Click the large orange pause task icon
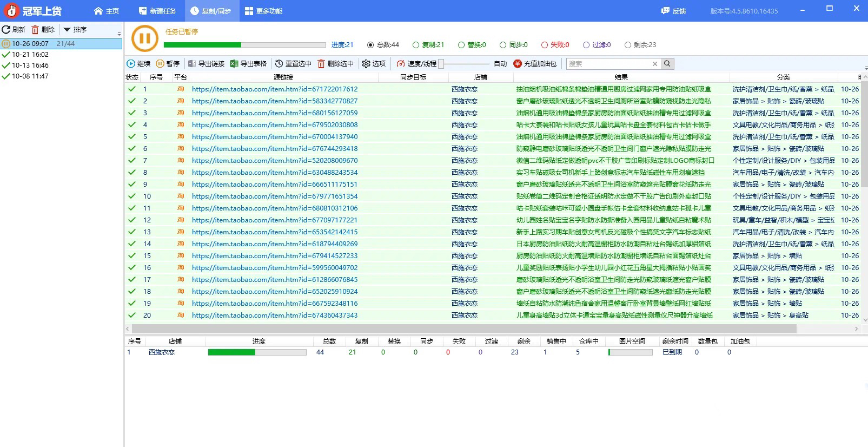The width and height of the screenshot is (868, 447). tap(144, 38)
